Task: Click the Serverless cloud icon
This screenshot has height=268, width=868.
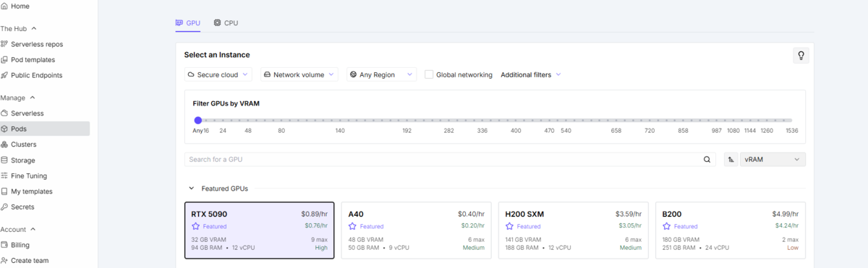Action: click(4, 113)
